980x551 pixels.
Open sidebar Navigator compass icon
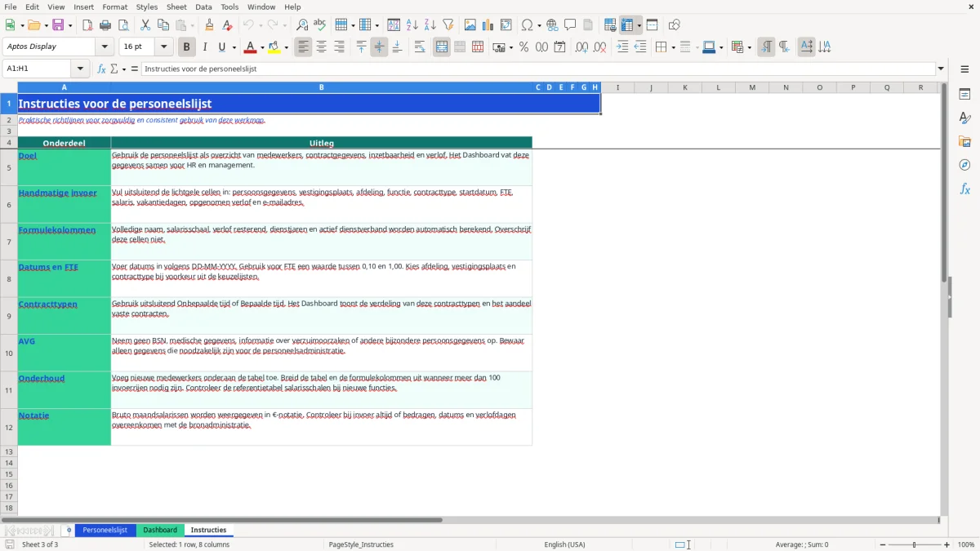tap(964, 165)
